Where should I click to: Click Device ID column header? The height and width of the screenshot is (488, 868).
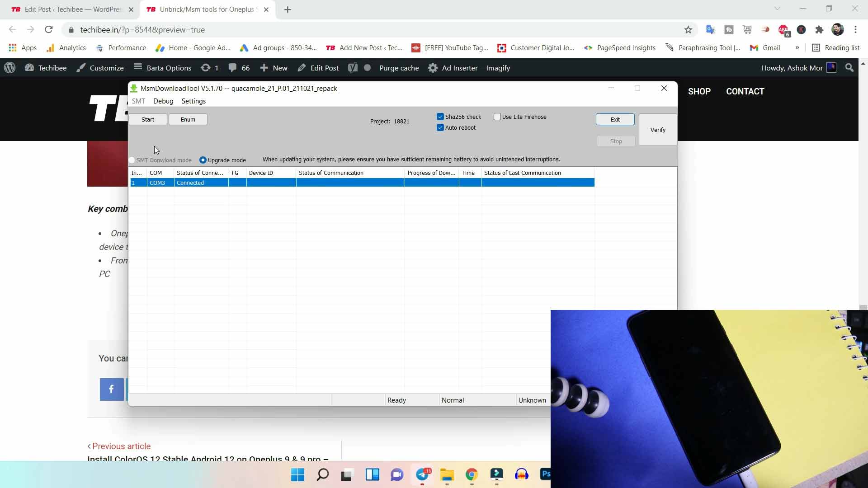point(271,173)
